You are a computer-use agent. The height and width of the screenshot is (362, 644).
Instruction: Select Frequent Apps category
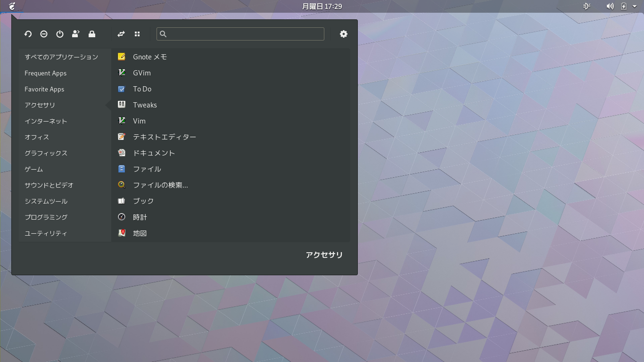(65, 73)
